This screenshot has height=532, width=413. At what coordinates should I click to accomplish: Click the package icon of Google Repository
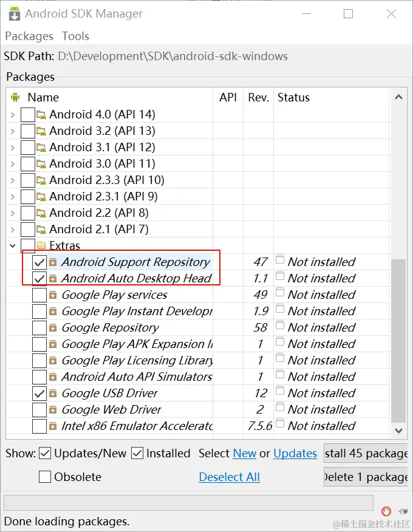pyautogui.click(x=53, y=328)
